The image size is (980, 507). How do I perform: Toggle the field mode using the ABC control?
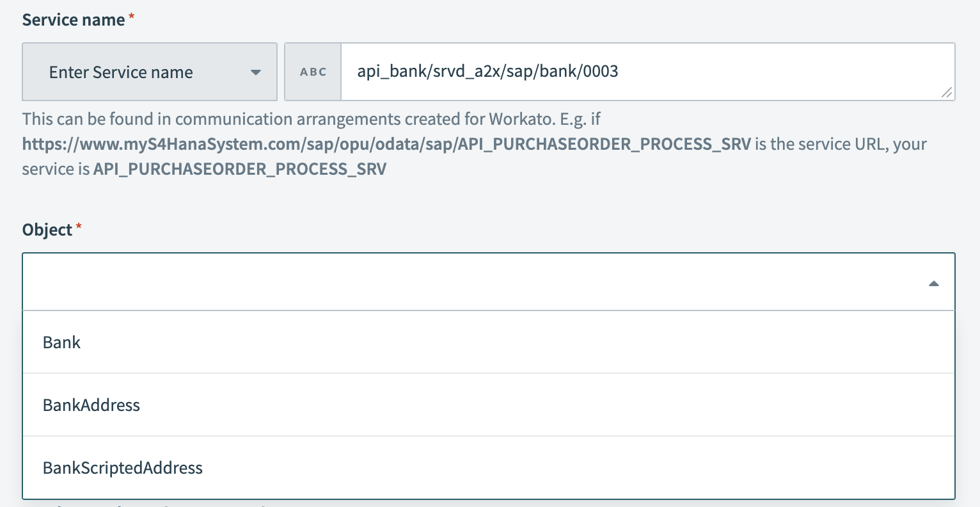coord(312,72)
